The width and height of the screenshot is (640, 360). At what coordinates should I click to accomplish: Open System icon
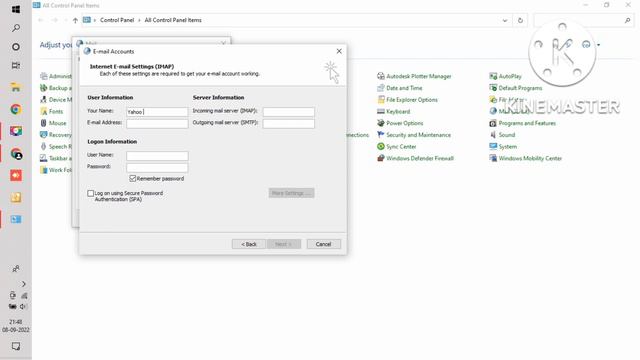(493, 147)
